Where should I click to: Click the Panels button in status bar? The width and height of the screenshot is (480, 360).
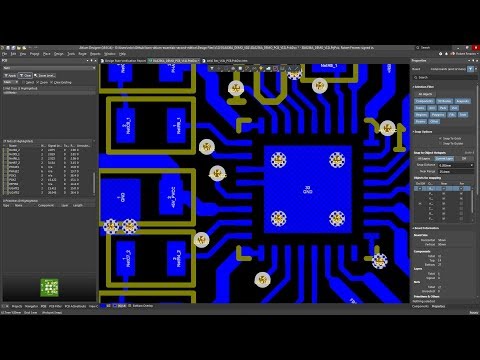point(474,313)
